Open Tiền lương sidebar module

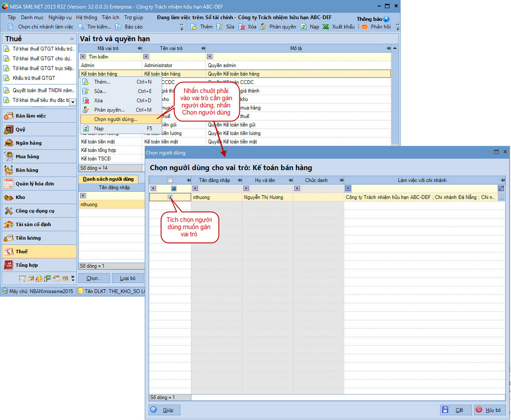(x=40, y=238)
